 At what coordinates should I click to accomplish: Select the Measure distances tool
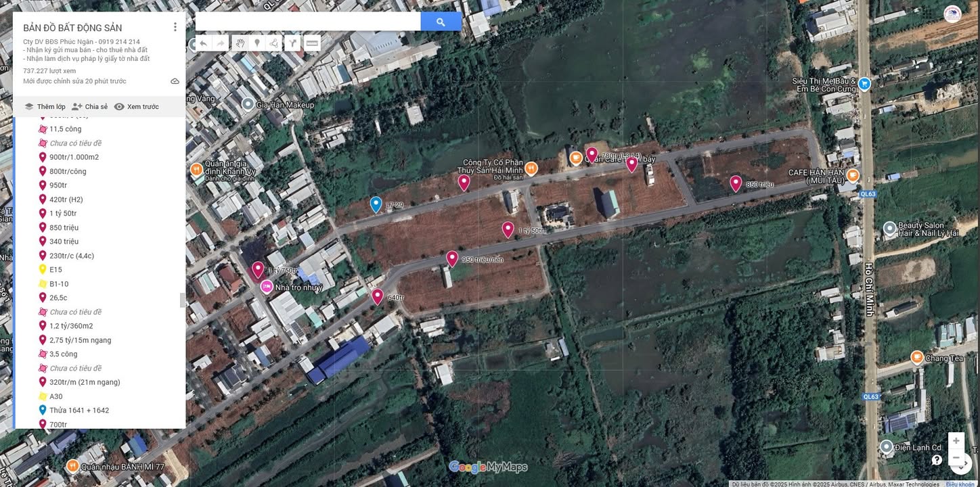pyautogui.click(x=311, y=43)
